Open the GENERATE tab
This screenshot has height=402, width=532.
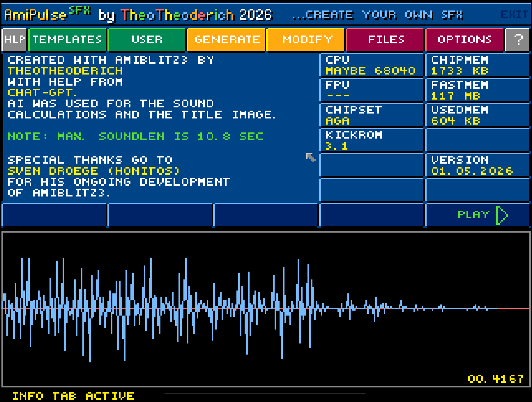tap(227, 40)
